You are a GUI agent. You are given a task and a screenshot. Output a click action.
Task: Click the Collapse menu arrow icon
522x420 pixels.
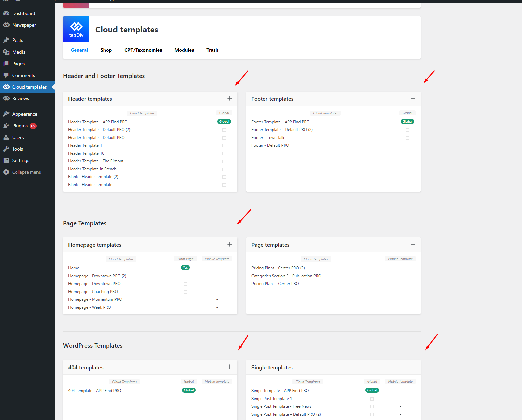click(6, 172)
